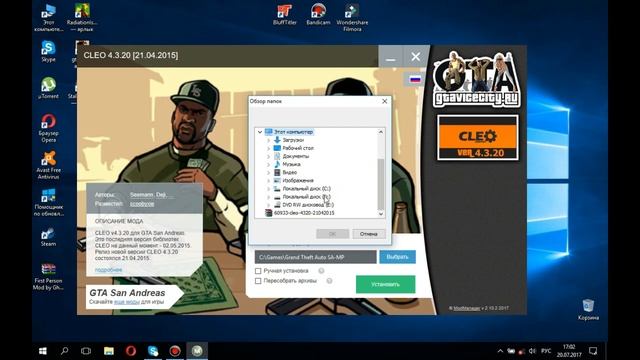640x360 pixels.
Task: Open First Person Mod archive icon
Action: click(x=48, y=276)
